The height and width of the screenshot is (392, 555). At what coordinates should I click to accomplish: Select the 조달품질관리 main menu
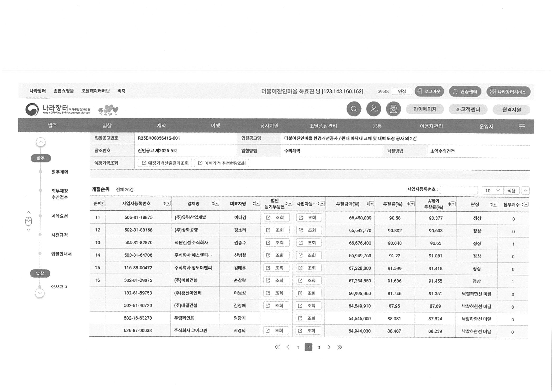point(323,126)
